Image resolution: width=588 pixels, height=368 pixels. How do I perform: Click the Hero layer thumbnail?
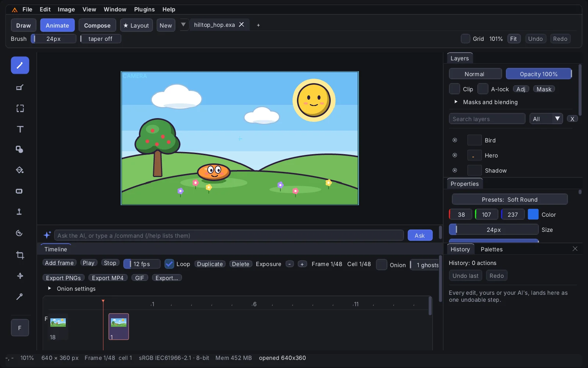(474, 155)
